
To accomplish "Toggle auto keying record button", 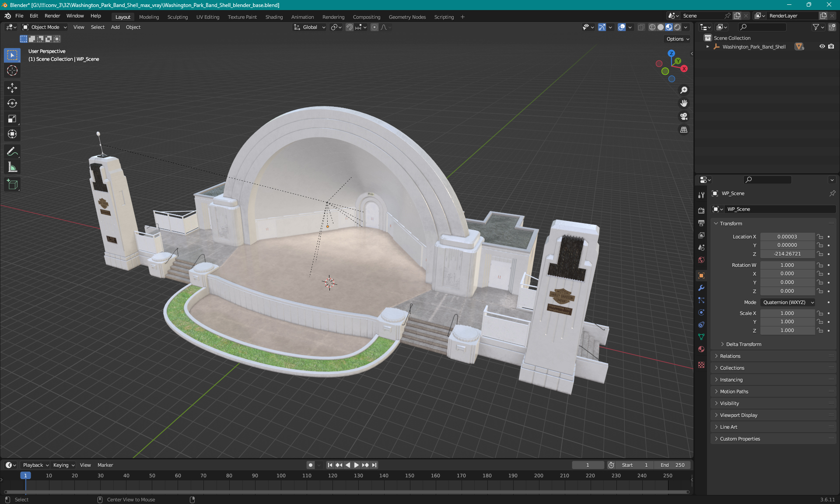I will (x=310, y=465).
